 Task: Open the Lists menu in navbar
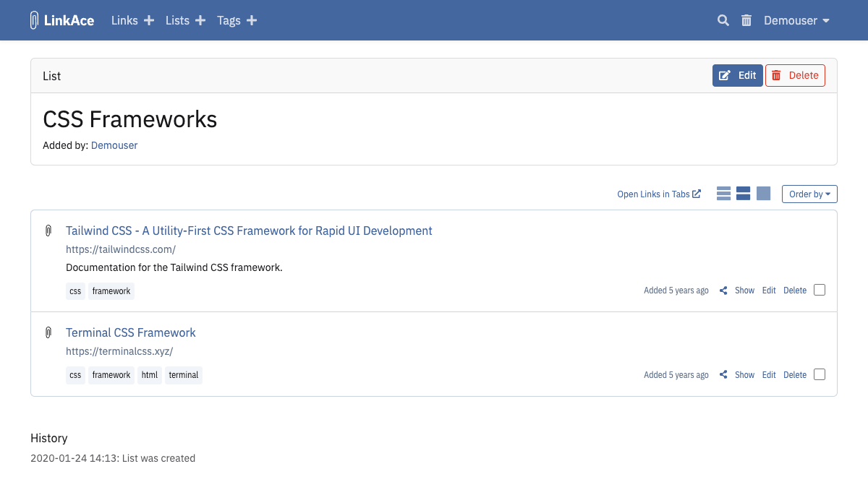[x=177, y=21]
